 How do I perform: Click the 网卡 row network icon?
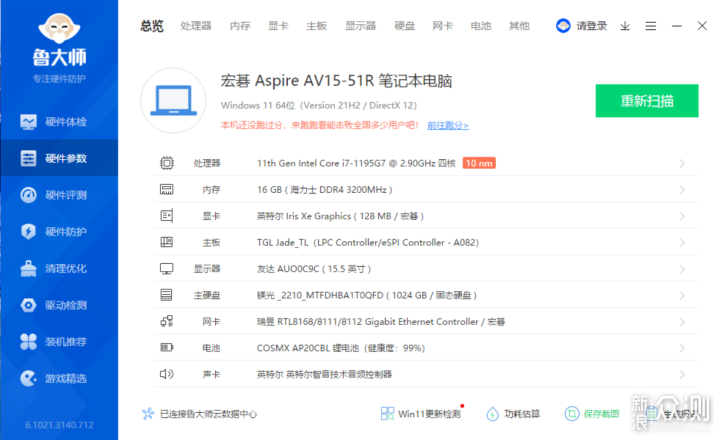167,321
